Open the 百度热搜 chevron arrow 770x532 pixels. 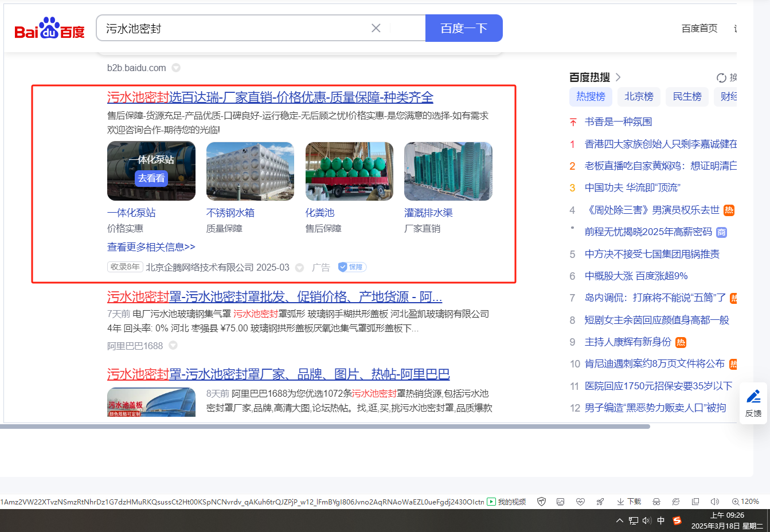tap(618, 77)
